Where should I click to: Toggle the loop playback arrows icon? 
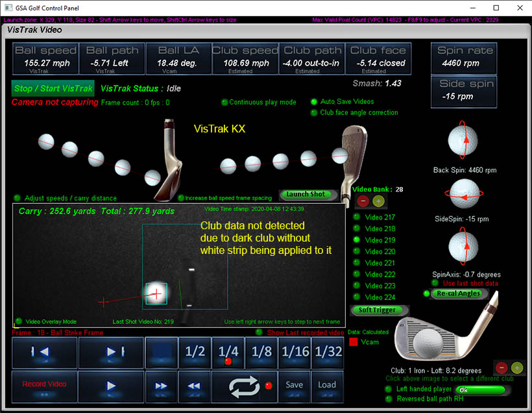click(x=245, y=386)
